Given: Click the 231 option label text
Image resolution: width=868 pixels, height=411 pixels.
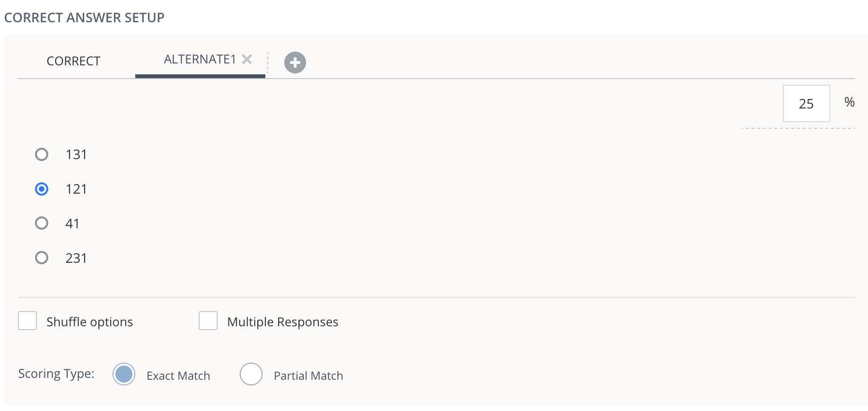Looking at the screenshot, I should click(x=76, y=258).
